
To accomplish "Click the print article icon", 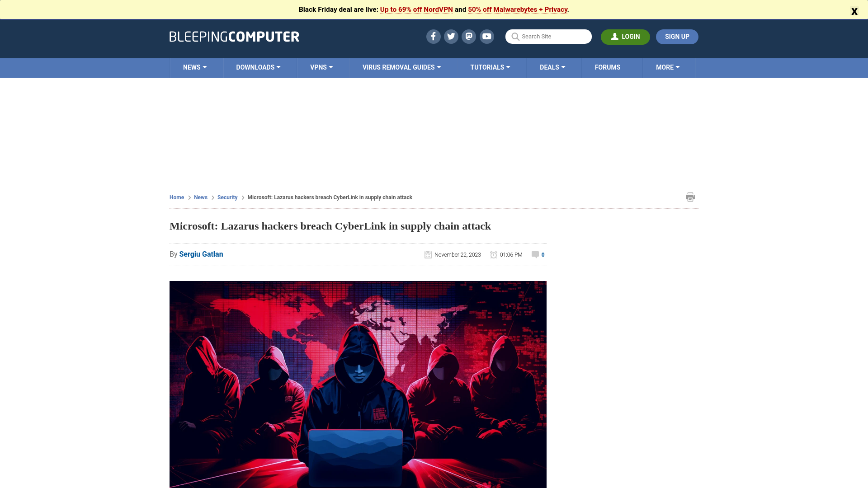I will click(x=690, y=197).
